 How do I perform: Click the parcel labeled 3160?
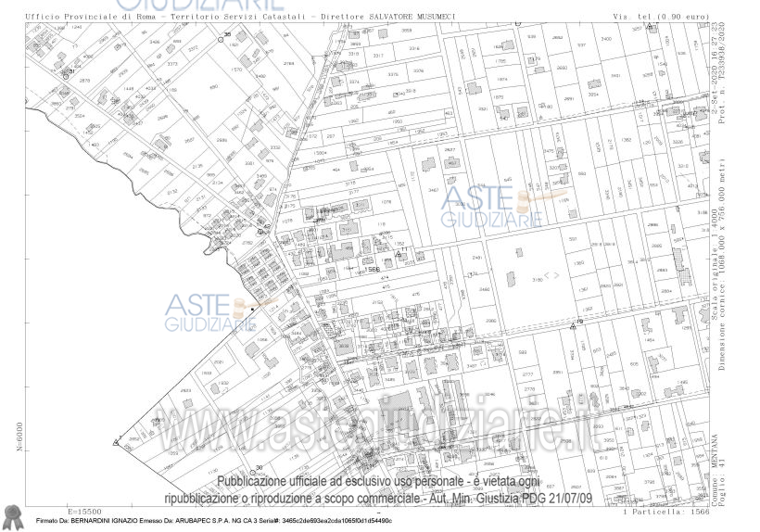513,279
